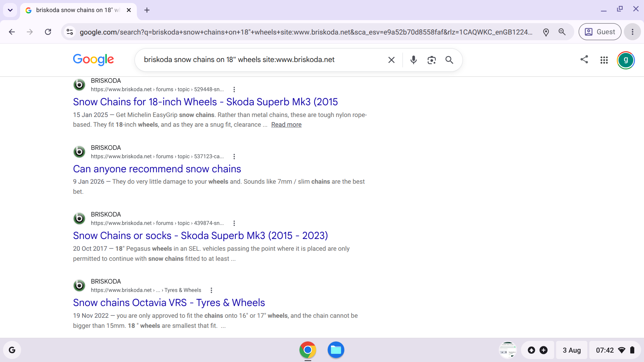Launch Chrome from the shelf
Screen dimensions: 644x362
click(x=308, y=350)
